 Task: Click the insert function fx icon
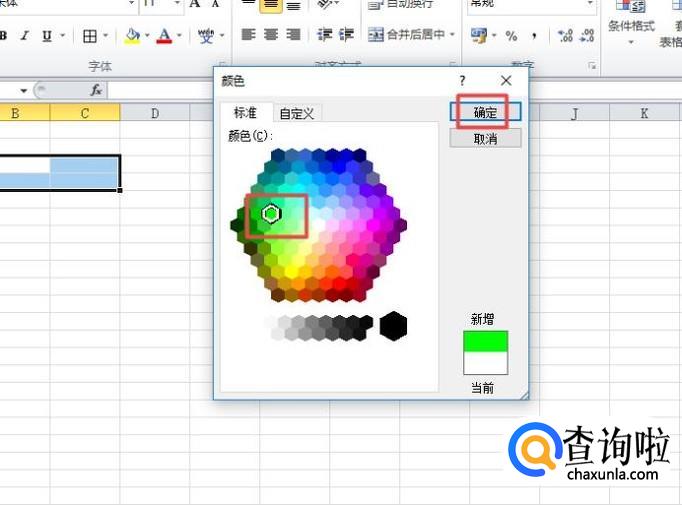(x=96, y=90)
